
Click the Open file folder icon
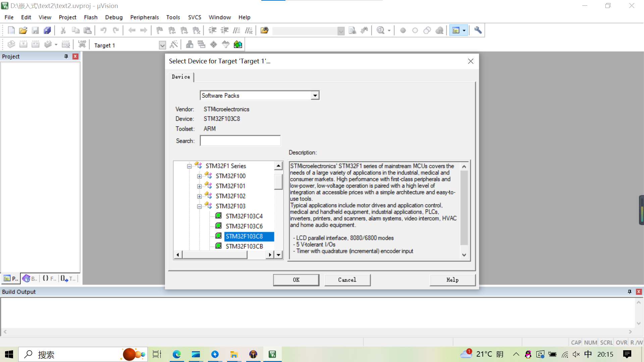(23, 31)
